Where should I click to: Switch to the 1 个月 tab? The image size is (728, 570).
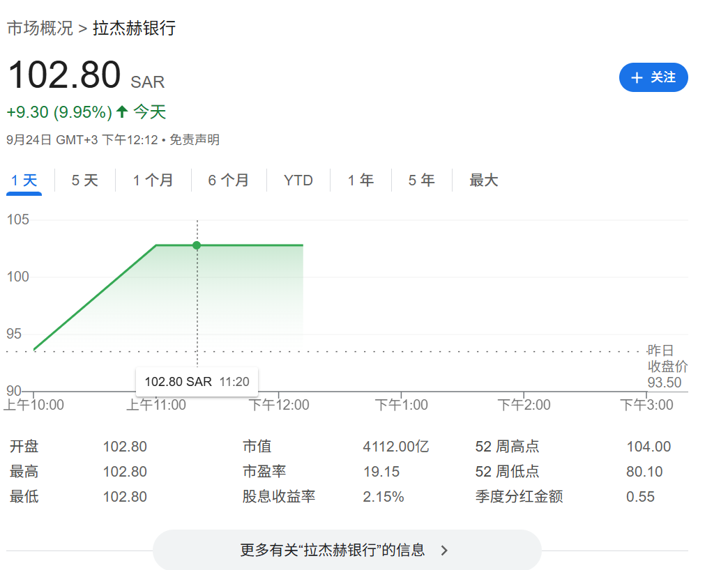(x=153, y=180)
